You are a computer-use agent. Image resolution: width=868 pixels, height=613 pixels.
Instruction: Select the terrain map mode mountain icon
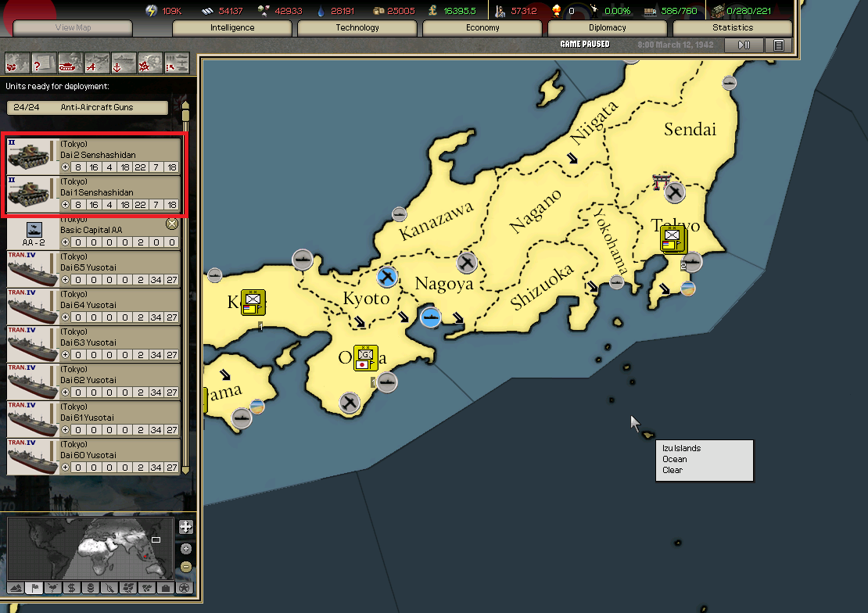[16, 587]
